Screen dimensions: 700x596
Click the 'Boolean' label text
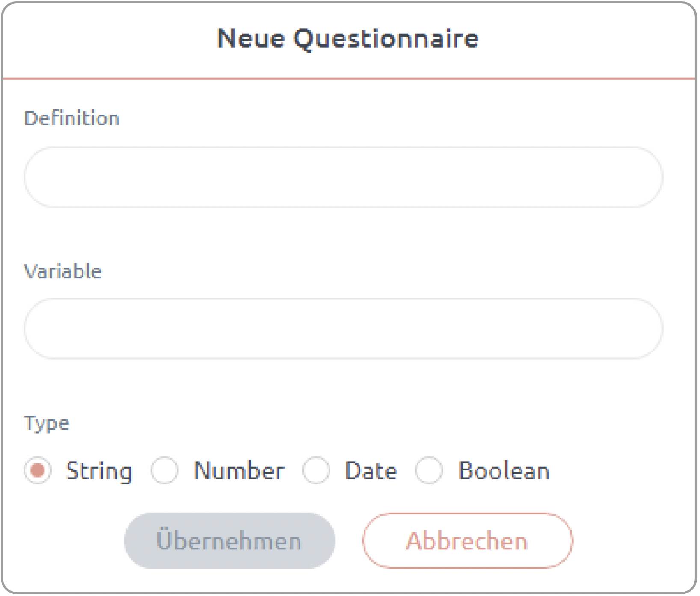(x=504, y=471)
